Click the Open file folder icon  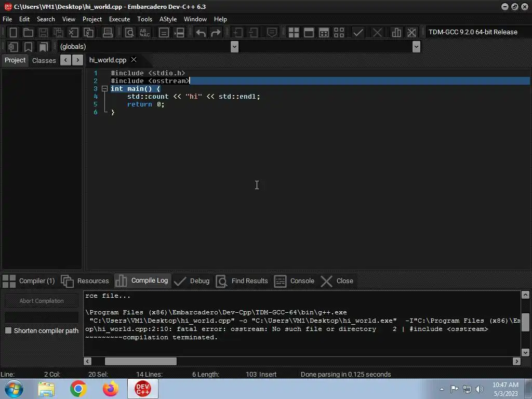click(x=28, y=33)
